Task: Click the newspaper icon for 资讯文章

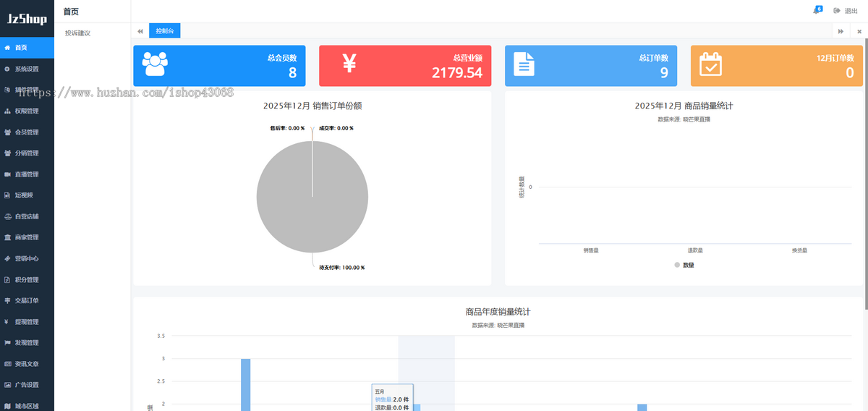Action: pos(7,363)
